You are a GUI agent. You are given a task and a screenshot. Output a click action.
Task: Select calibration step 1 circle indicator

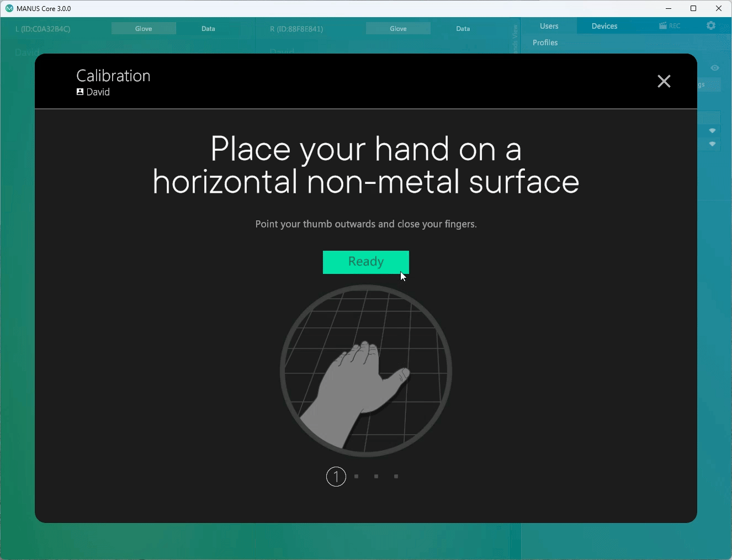[x=336, y=477]
